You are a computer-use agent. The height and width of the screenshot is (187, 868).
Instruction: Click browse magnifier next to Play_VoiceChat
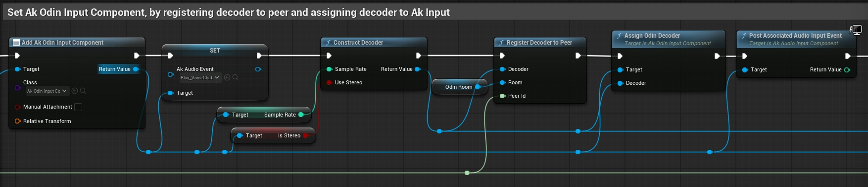point(236,77)
